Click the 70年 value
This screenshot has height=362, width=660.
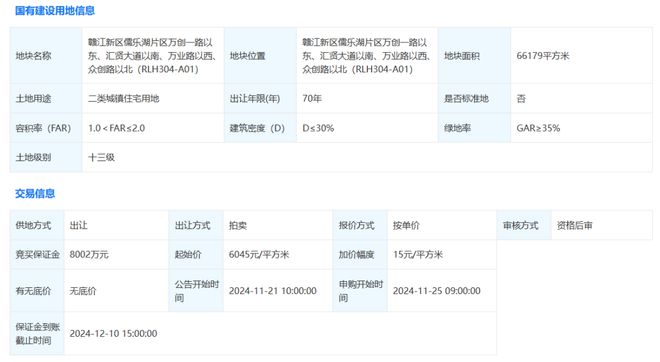[312, 99]
